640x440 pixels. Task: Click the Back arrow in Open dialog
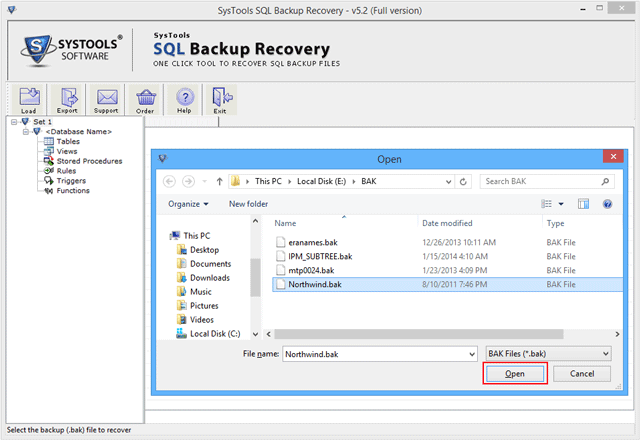click(x=169, y=181)
